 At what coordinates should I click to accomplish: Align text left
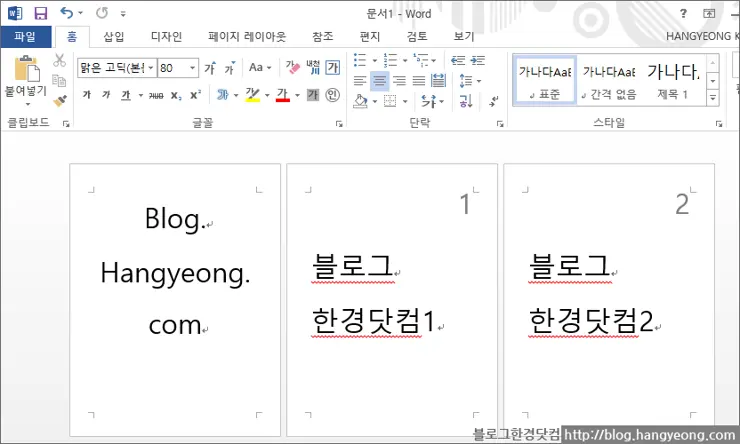(360, 81)
